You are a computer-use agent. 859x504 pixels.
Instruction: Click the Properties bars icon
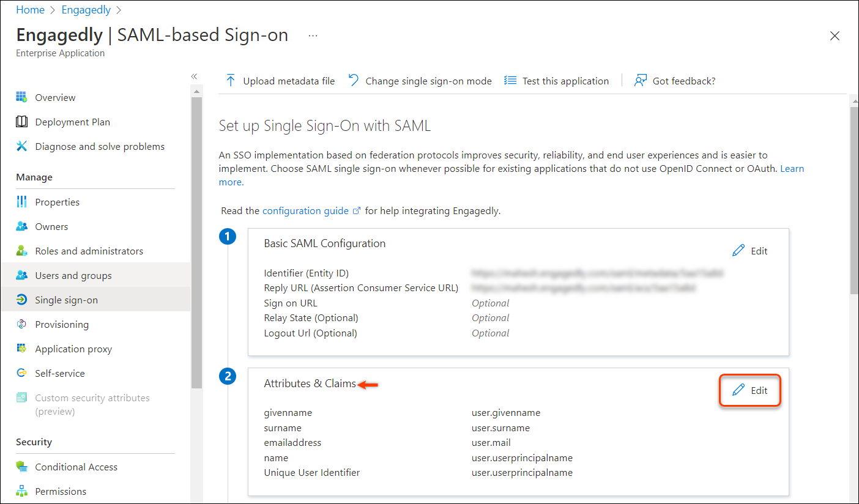click(x=22, y=202)
